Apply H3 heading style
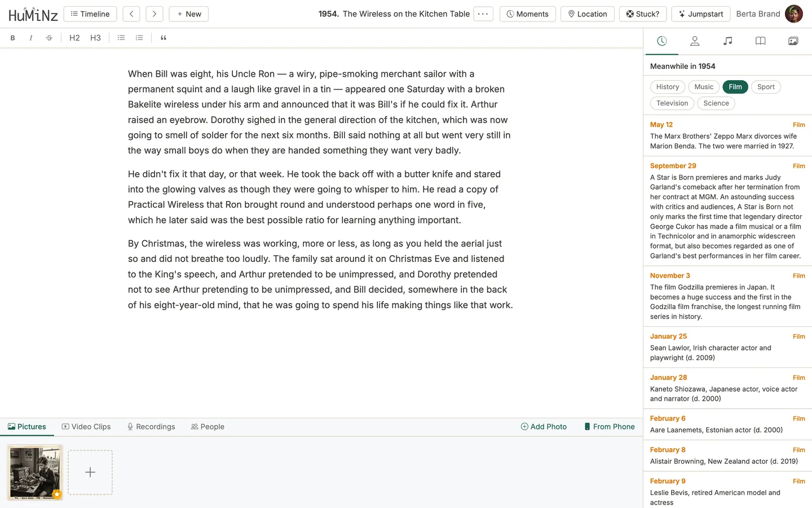This screenshot has width=812, height=508. point(95,38)
